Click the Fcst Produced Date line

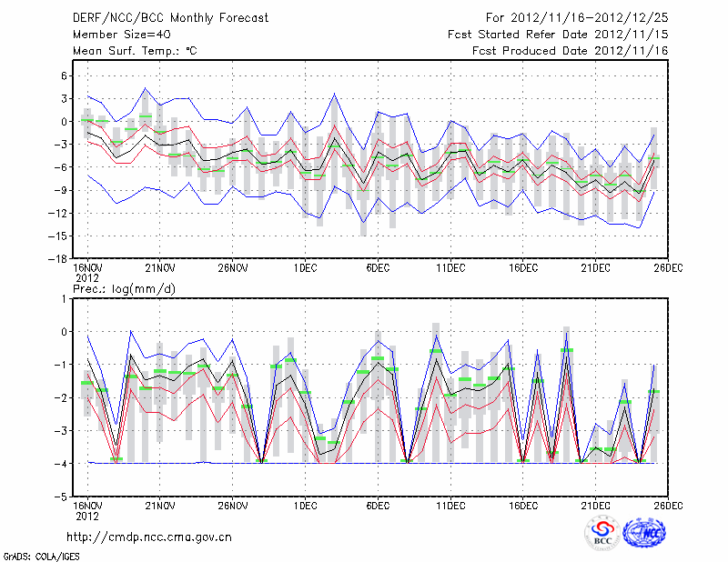(570, 51)
